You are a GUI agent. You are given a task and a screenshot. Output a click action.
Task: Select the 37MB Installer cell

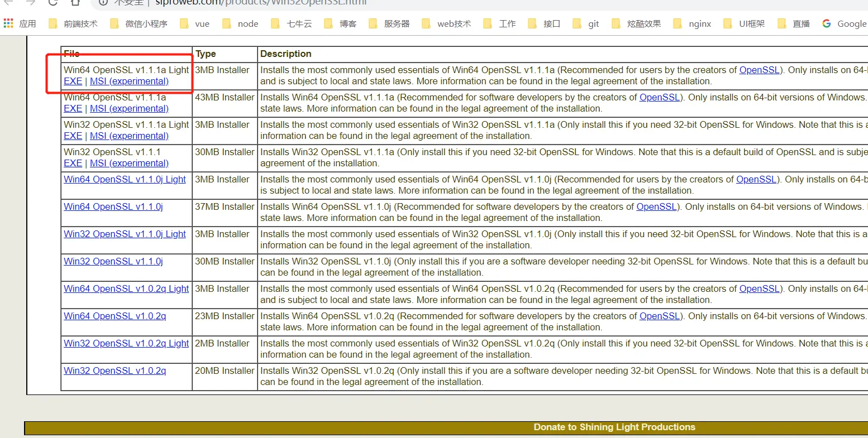(x=225, y=212)
